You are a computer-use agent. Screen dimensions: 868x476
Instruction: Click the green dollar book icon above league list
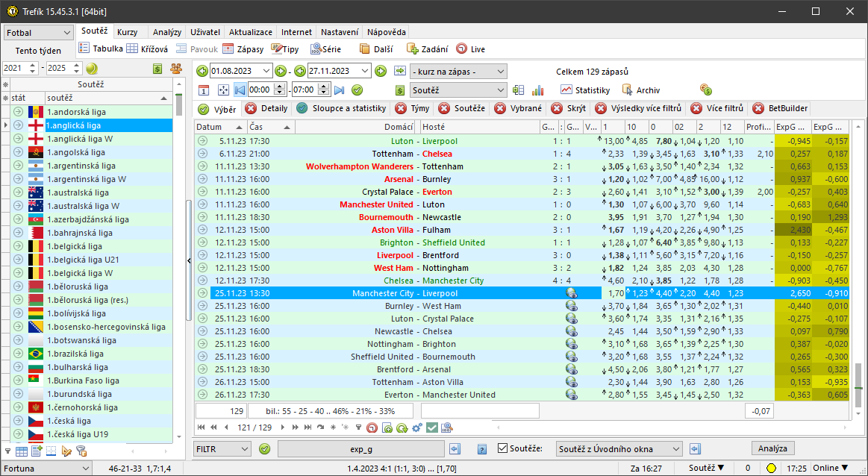click(x=157, y=69)
